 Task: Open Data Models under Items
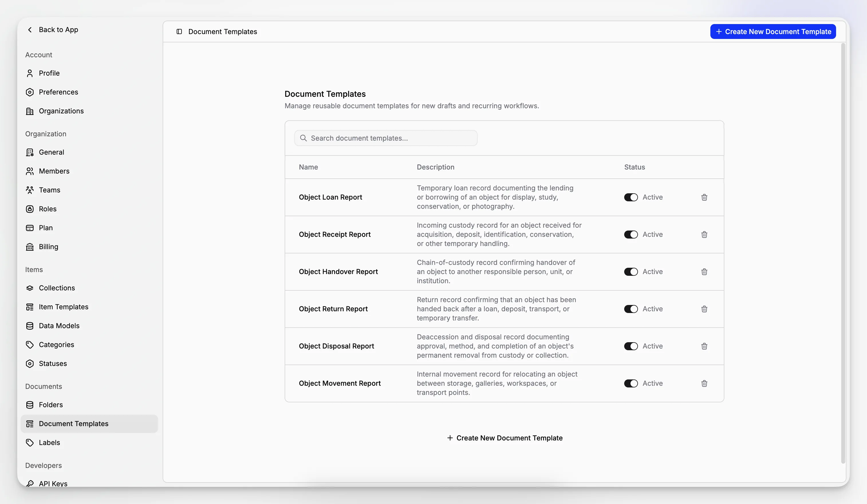coord(89,326)
